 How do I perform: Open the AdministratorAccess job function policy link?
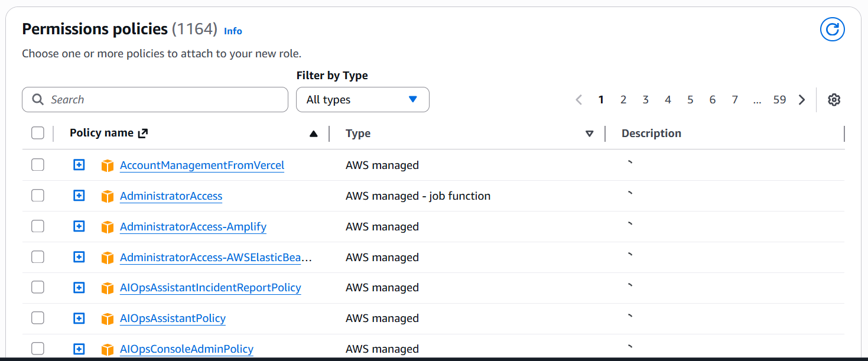(171, 196)
